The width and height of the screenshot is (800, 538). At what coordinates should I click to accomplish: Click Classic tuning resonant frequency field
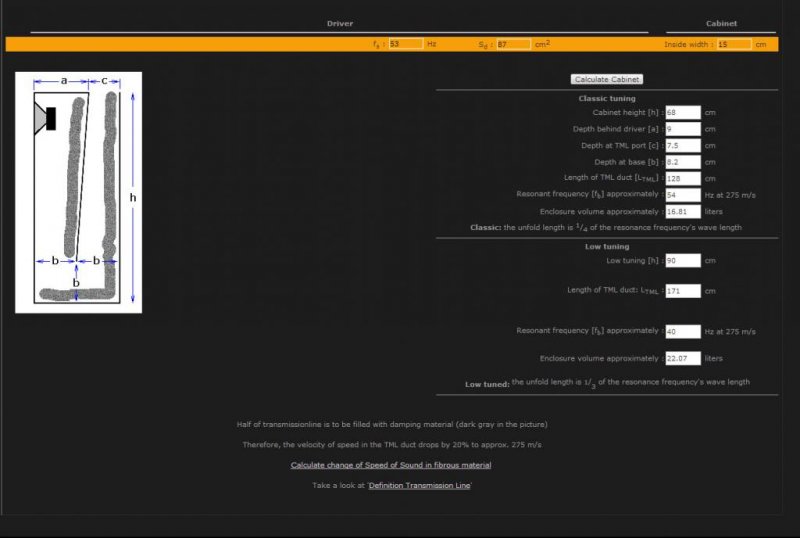[x=682, y=194]
